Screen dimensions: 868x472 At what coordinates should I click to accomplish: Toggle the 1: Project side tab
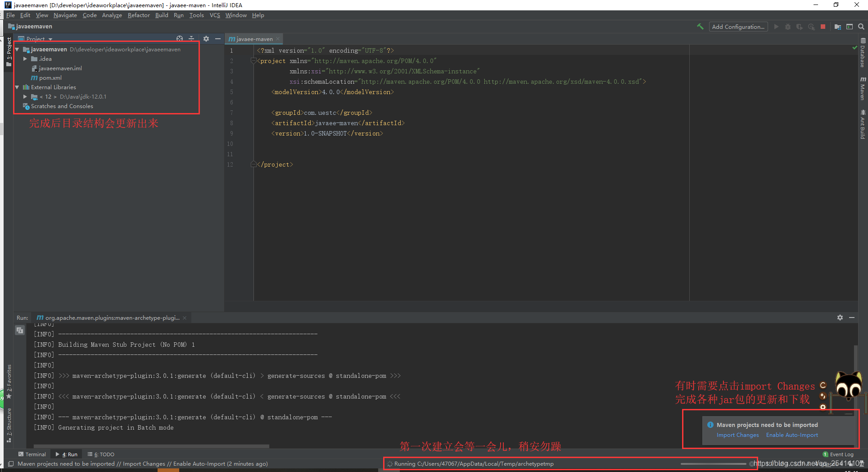tap(9, 51)
